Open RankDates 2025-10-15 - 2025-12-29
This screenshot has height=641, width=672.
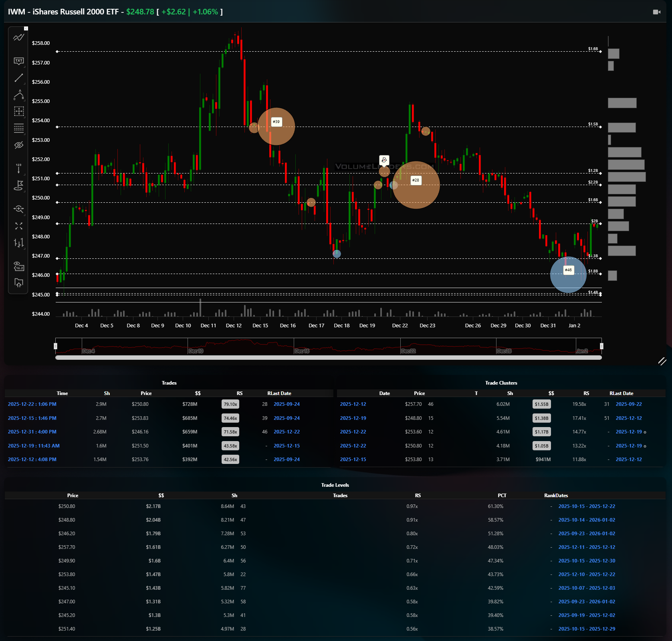click(x=587, y=629)
